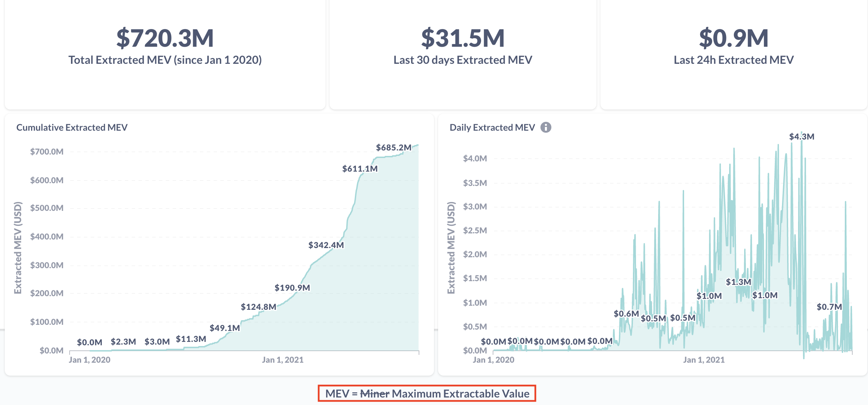Click the $2.3M cumulative data label
This screenshot has height=405, width=868.
[x=124, y=342]
